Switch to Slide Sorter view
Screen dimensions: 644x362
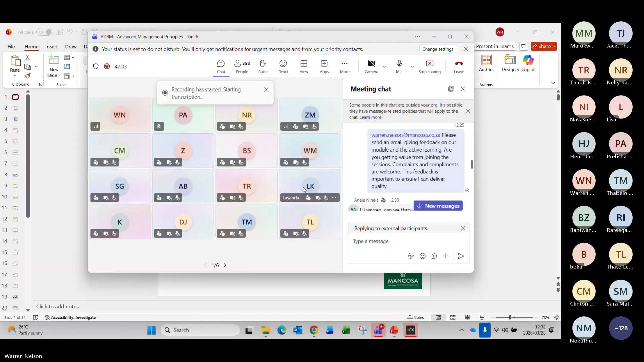453,317
